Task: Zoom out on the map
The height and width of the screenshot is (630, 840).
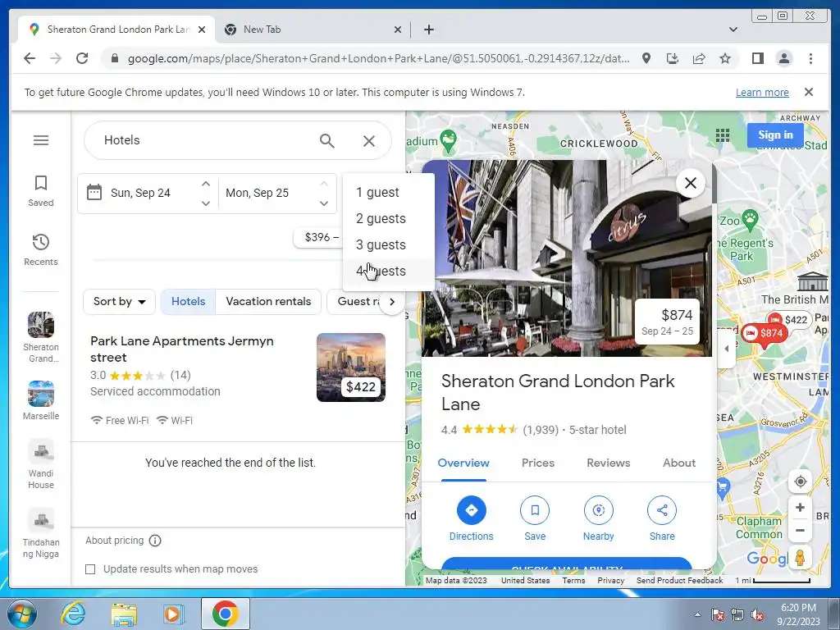Action: (800, 531)
